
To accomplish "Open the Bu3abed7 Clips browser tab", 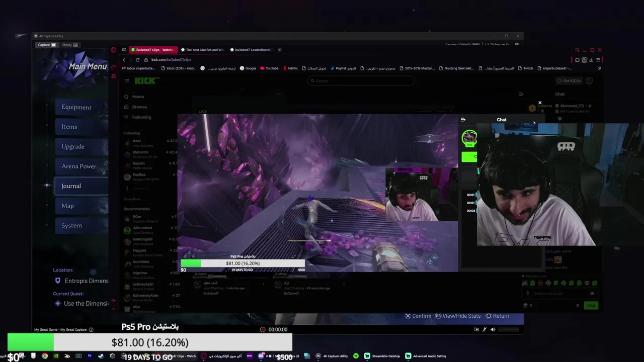I will tap(152, 50).
